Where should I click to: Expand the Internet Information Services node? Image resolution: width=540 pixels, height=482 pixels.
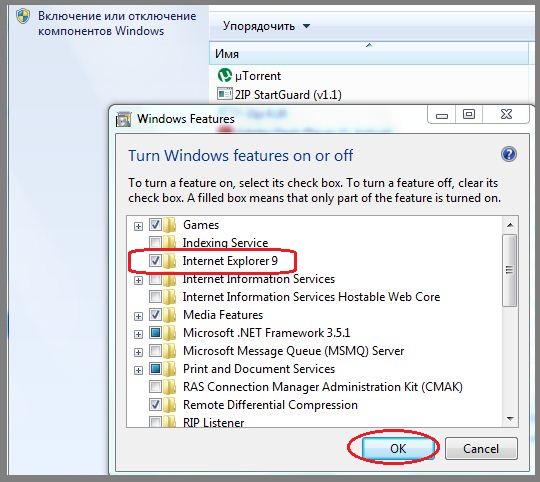pyautogui.click(x=138, y=280)
